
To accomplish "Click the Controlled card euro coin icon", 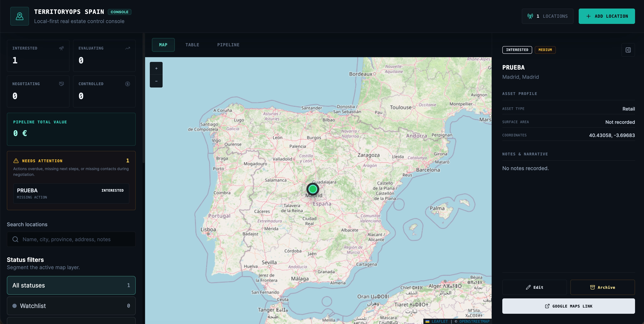I will click(128, 84).
